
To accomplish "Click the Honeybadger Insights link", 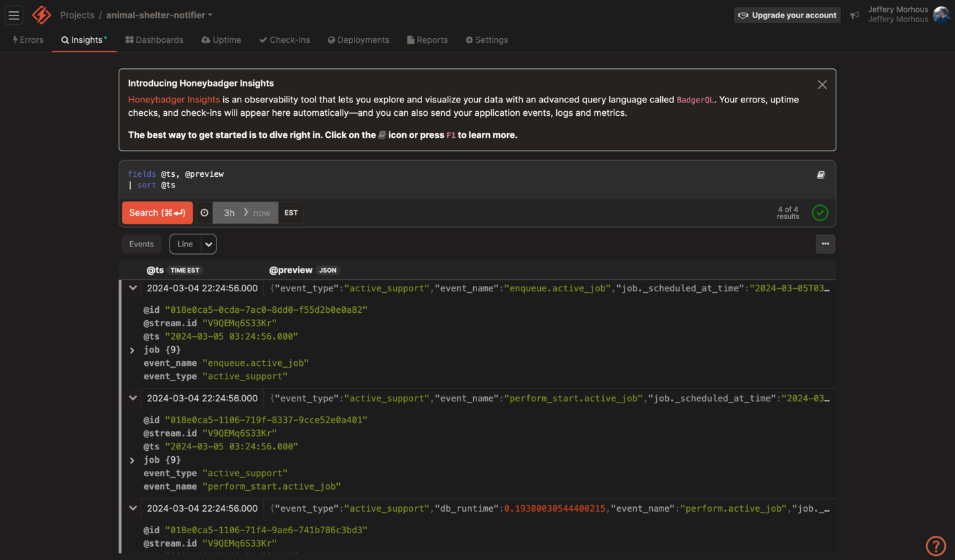I will point(174,100).
